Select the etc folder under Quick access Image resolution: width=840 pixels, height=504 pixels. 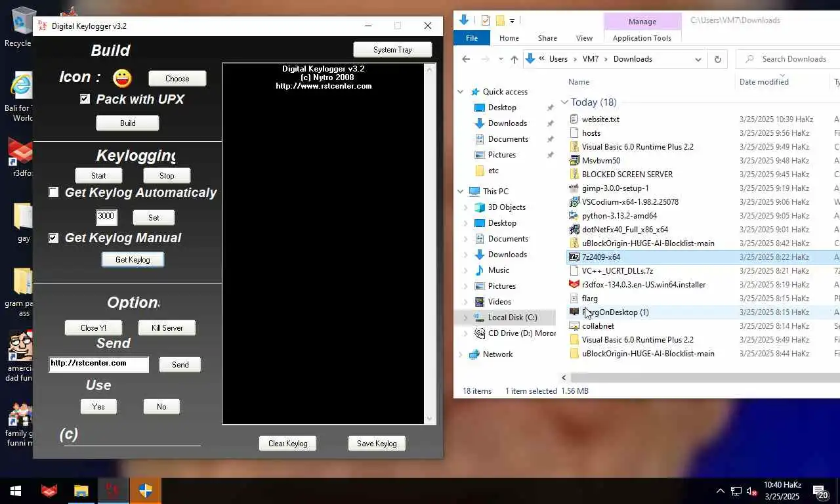pos(493,171)
